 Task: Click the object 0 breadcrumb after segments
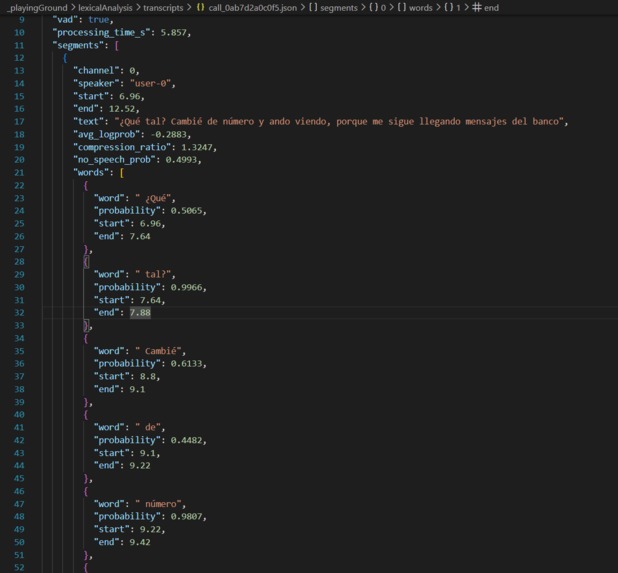pos(378,7)
